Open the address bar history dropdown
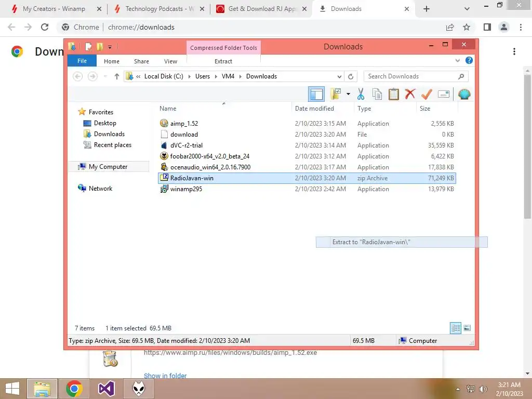This screenshot has width=532, height=399. [339, 77]
